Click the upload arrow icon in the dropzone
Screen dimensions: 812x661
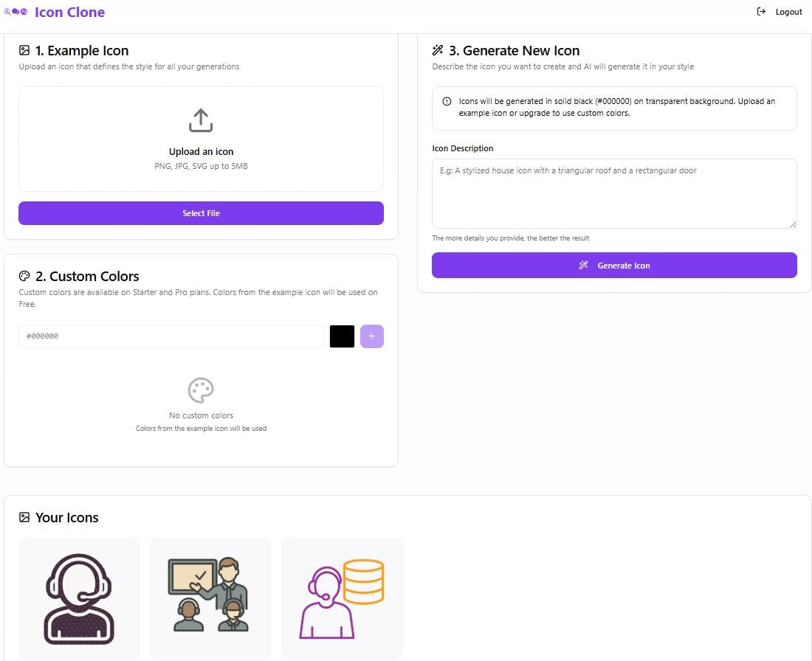[x=201, y=120]
